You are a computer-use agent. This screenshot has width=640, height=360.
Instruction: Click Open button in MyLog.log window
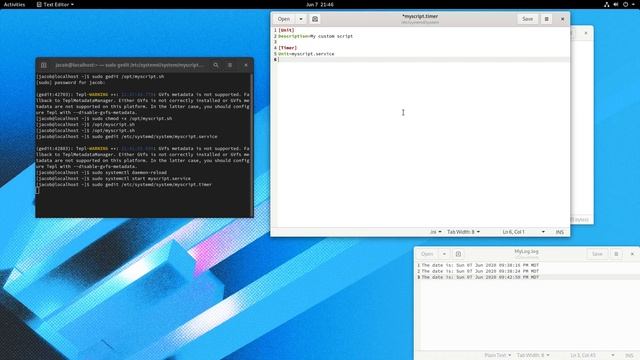[x=427, y=254]
